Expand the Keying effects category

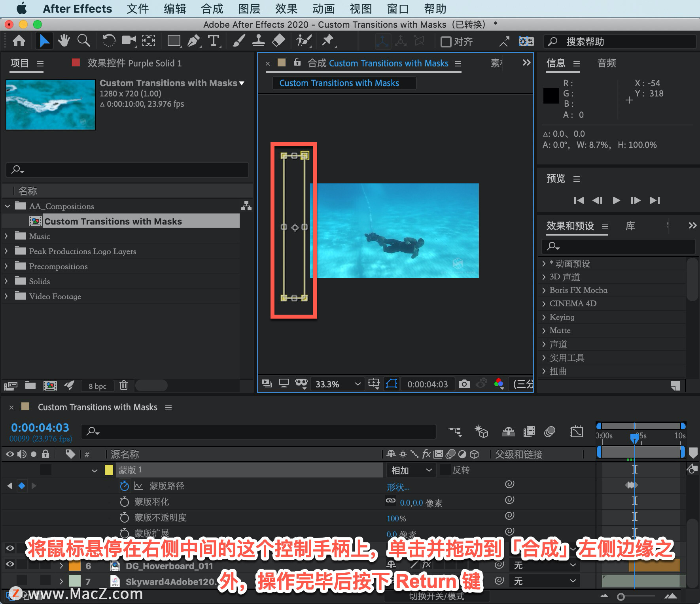coord(544,317)
